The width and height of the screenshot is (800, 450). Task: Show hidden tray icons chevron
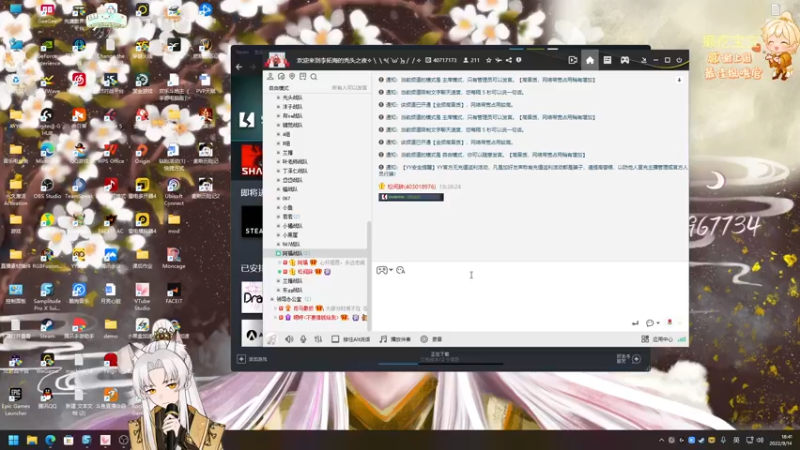pyautogui.click(x=661, y=440)
